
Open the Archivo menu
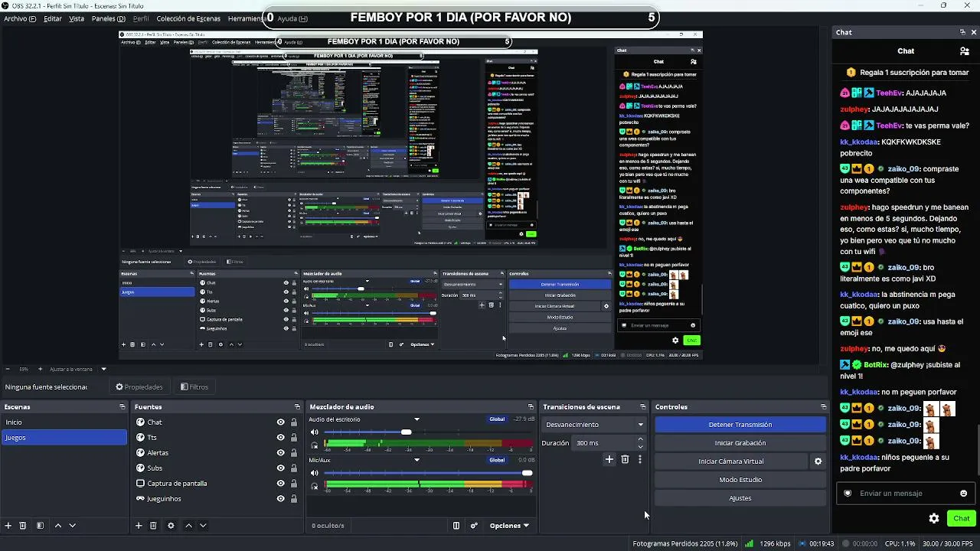[20, 18]
